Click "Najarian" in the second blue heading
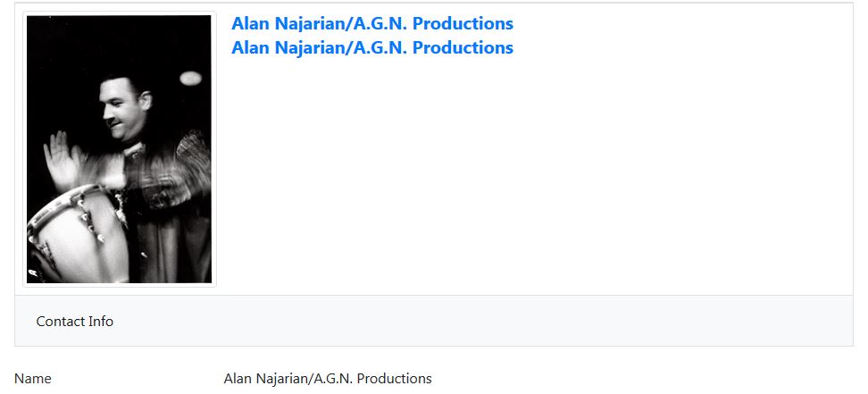This screenshot has height=394, width=868. coord(311,47)
